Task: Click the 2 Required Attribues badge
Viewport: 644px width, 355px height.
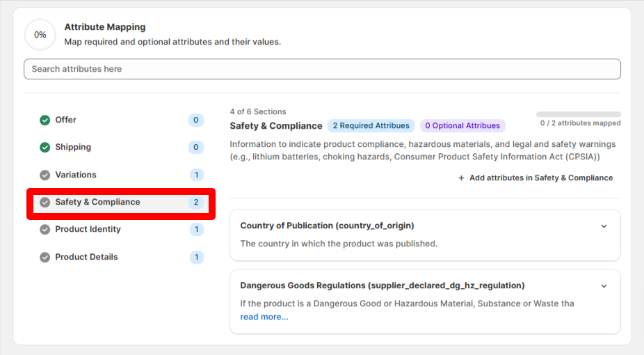Action: (371, 126)
